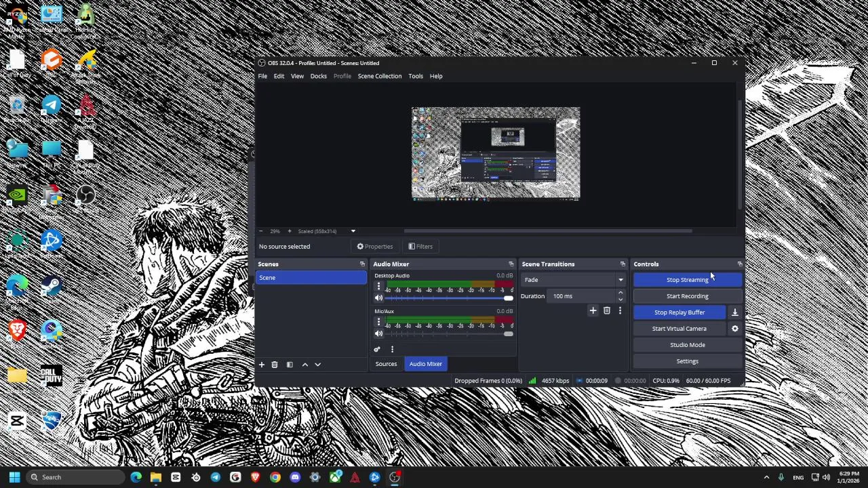Viewport: 868px width, 488px height.
Task: Remove selected scene using trash icon in Scenes
Action: [x=275, y=365]
